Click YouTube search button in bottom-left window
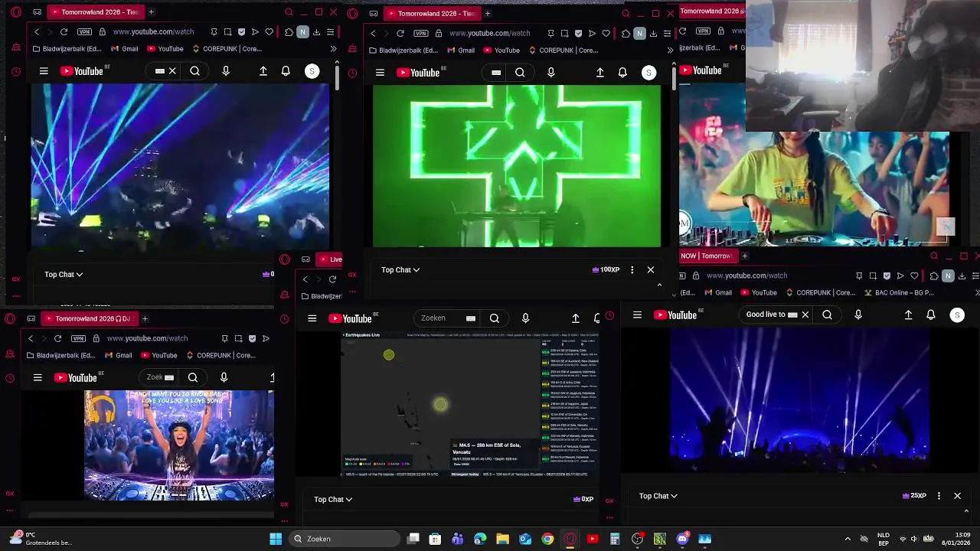980x551 pixels. point(193,377)
